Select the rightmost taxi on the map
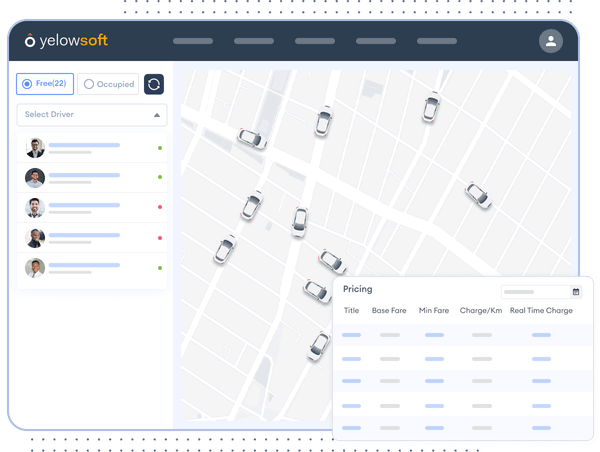The image size is (600, 452). point(478,195)
